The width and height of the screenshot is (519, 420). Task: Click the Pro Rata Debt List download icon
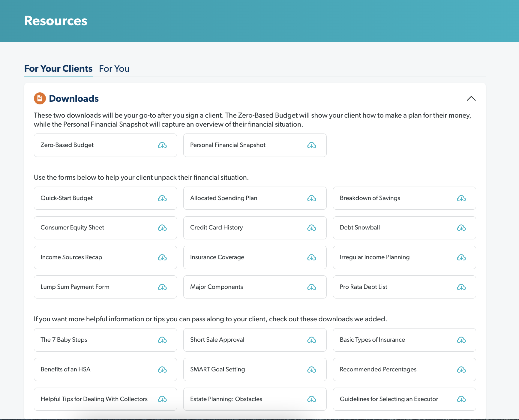coord(461,287)
